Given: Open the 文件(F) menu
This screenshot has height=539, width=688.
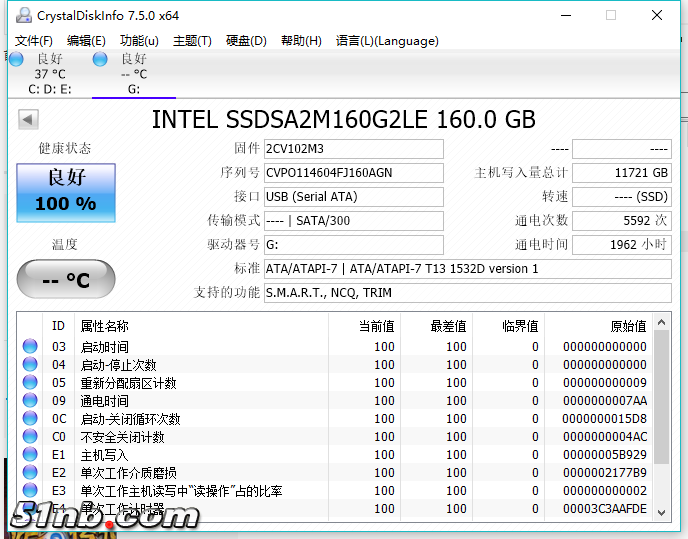Looking at the screenshot, I should [x=34, y=41].
